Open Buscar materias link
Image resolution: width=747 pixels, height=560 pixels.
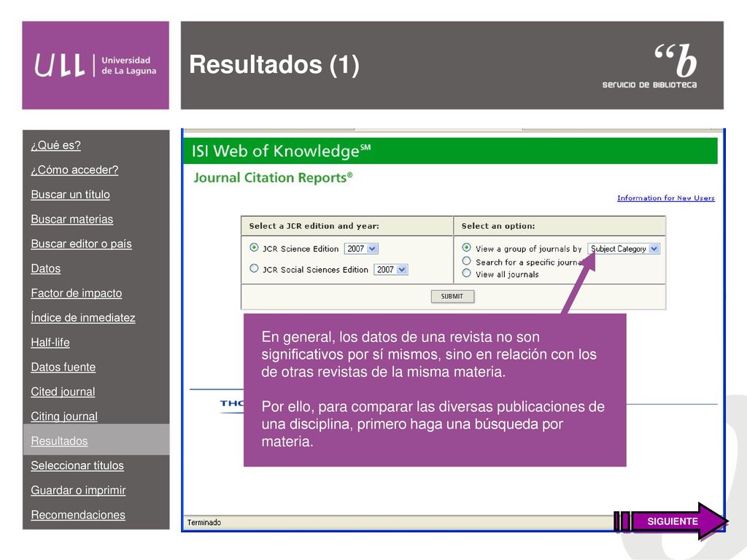pyautogui.click(x=72, y=219)
